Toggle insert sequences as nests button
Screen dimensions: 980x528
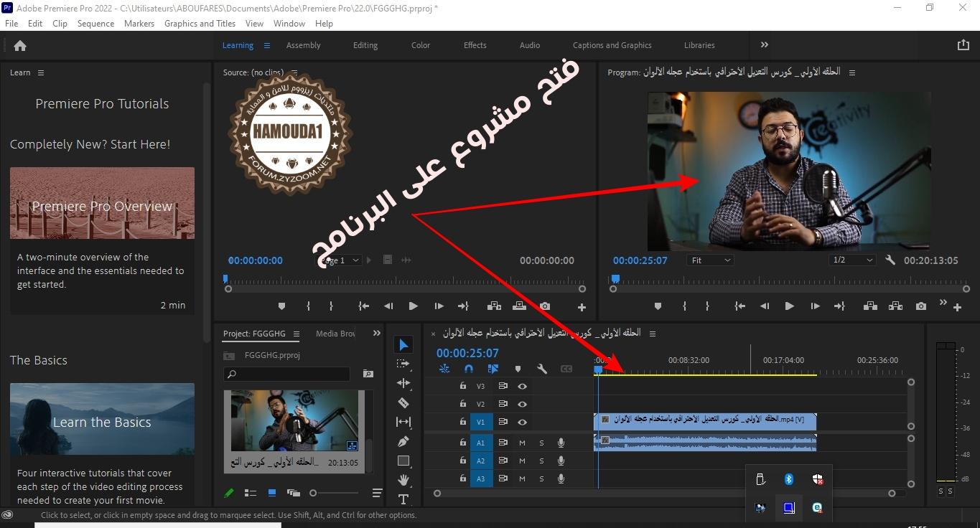tap(444, 369)
